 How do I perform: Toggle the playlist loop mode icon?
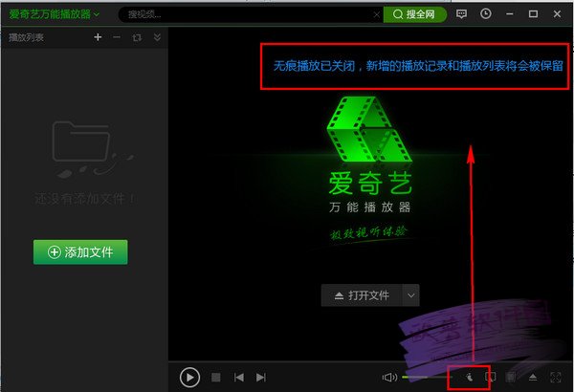[x=137, y=37]
